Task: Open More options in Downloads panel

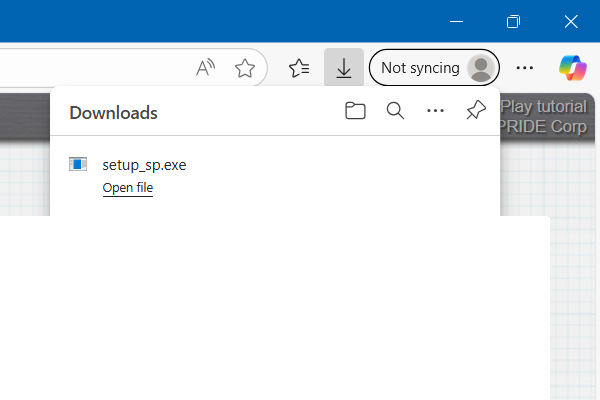Action: coord(435,111)
